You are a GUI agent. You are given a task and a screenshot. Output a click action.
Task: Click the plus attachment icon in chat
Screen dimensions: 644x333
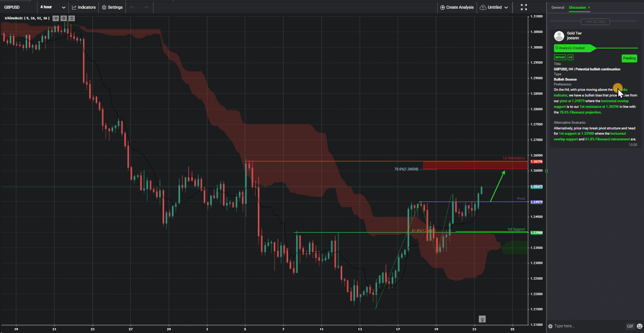tap(550, 326)
